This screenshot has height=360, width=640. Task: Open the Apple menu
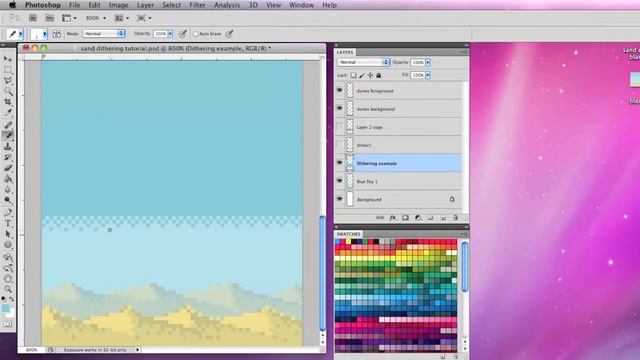(x=13, y=5)
